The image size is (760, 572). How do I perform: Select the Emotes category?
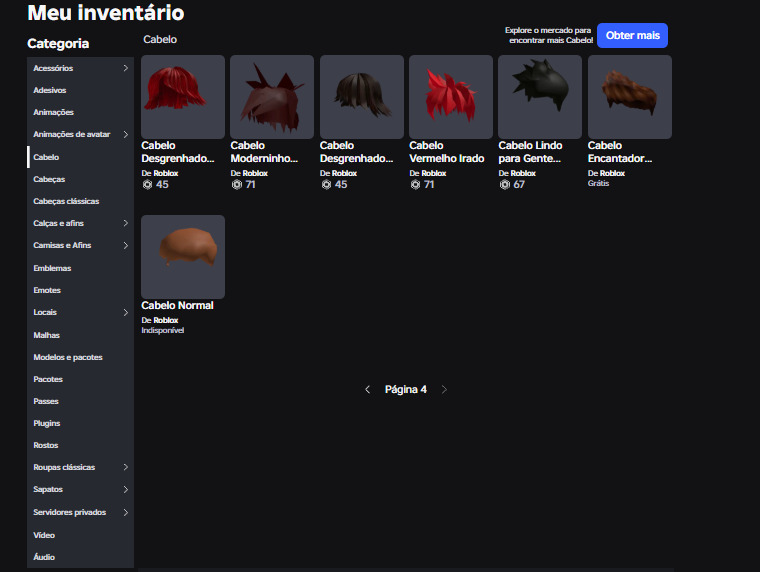click(x=47, y=290)
